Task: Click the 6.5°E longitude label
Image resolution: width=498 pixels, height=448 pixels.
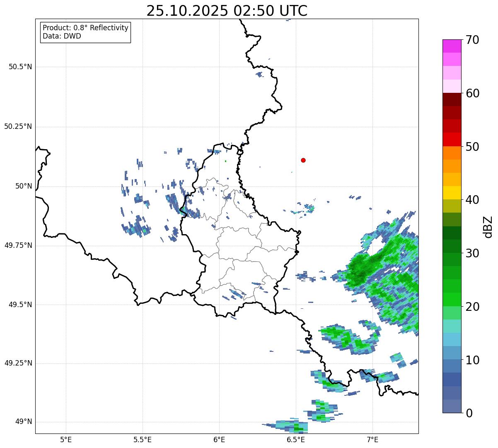Action: 296,439
